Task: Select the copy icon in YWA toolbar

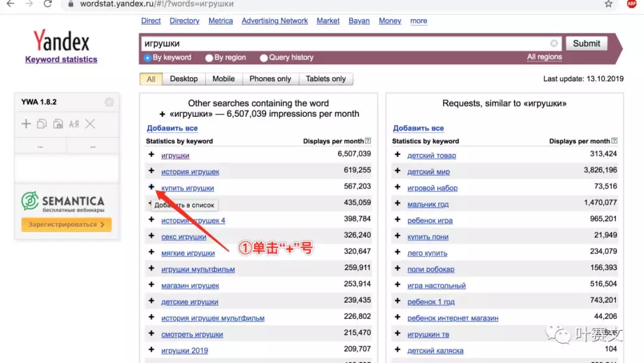Action: click(41, 123)
